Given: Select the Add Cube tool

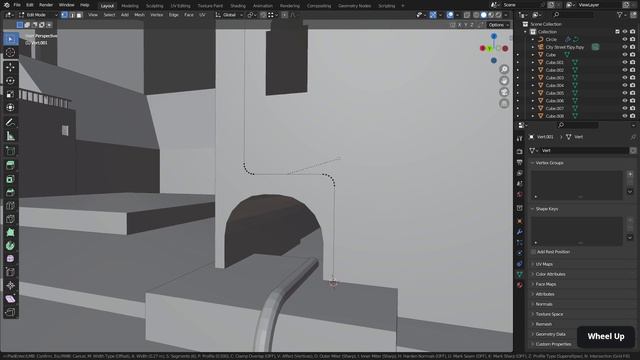Looking at the screenshot, I should [x=11, y=151].
